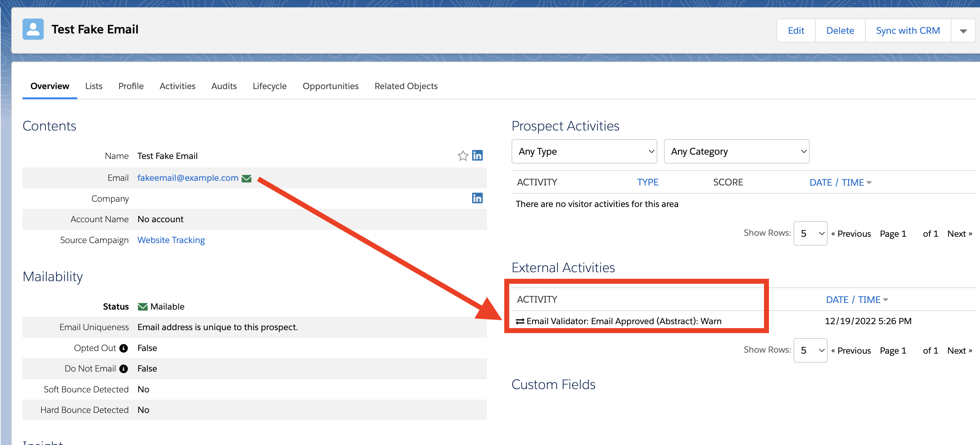Switch to the Activities tab
Image resolution: width=980 pixels, height=445 pixels.
(x=177, y=86)
